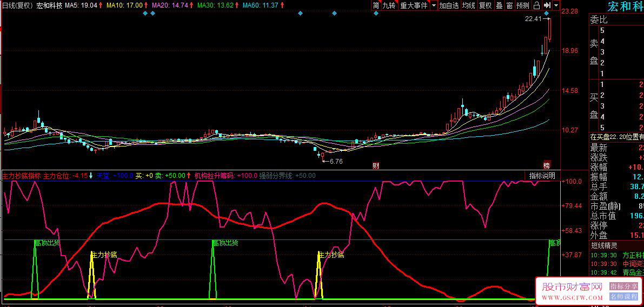Click the 天堂: -100.0 value
Screen dimensions: 644x307
tap(115, 176)
